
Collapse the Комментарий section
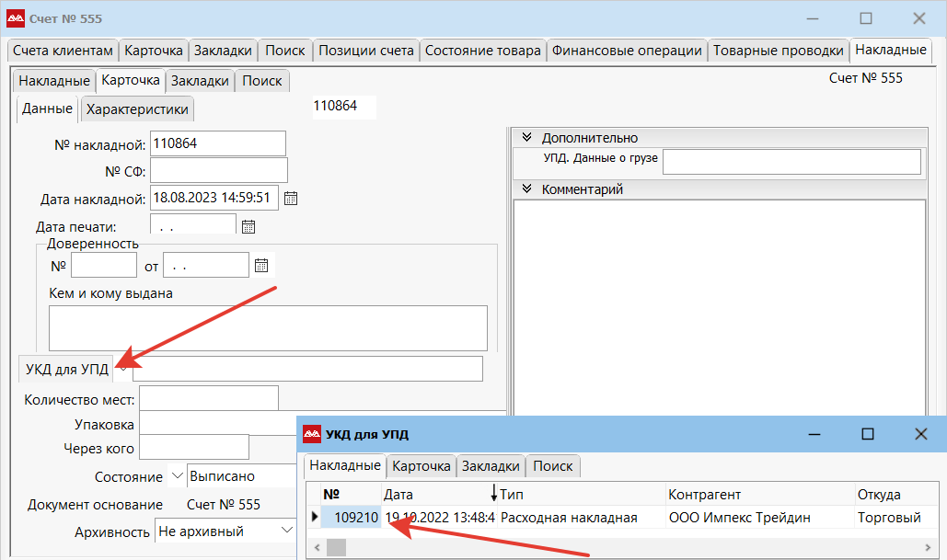coord(527,189)
